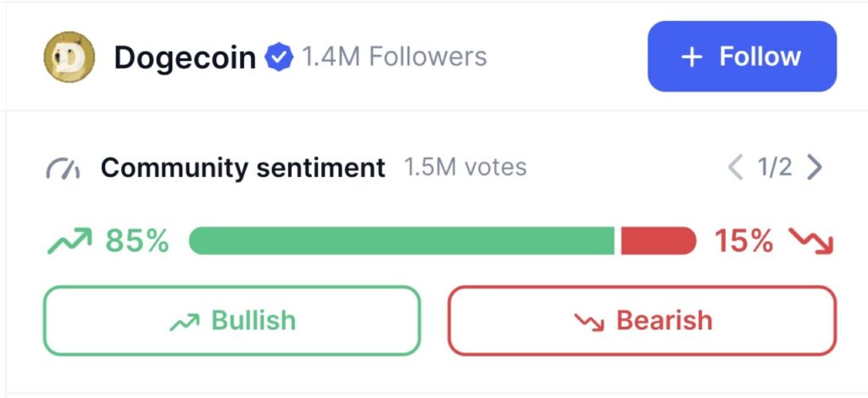
Task: Go to next sentiment page chevron
Action: [815, 168]
